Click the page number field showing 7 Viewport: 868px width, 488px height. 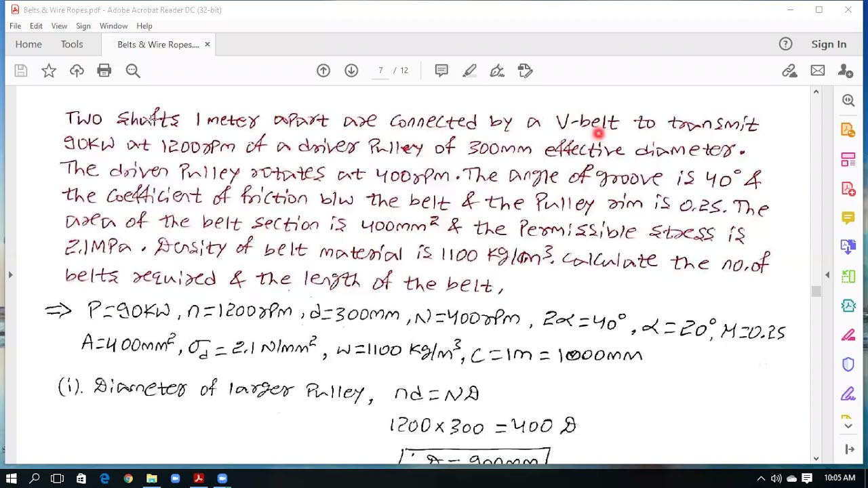pyautogui.click(x=380, y=70)
